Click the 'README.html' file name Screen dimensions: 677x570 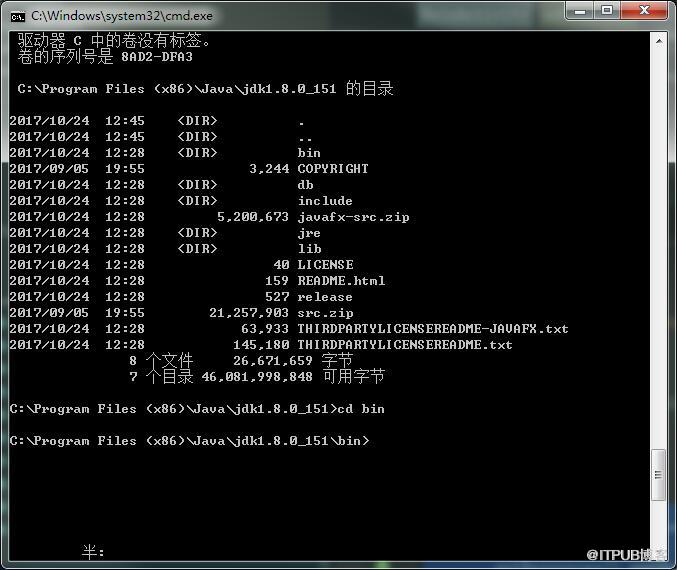coord(341,281)
